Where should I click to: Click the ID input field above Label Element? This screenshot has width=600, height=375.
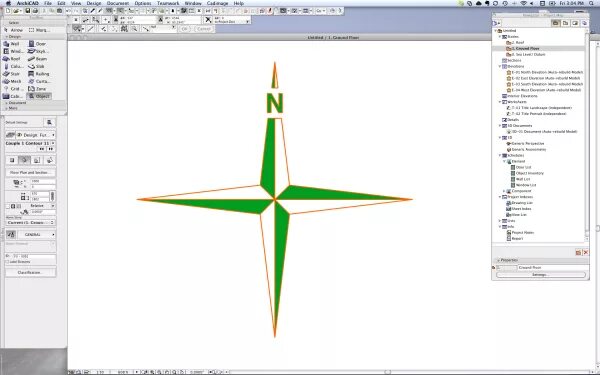point(33,256)
